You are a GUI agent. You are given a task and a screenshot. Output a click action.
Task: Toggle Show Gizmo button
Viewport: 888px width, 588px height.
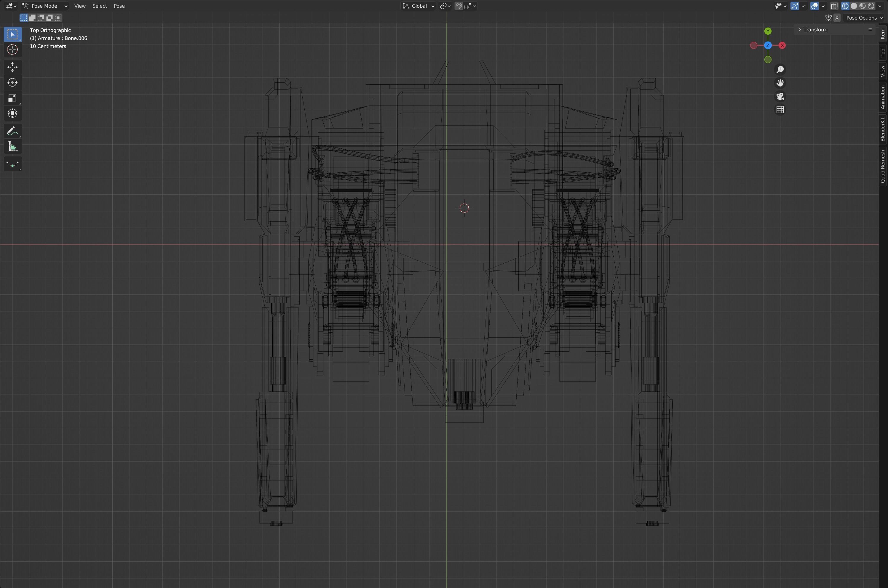click(x=795, y=6)
